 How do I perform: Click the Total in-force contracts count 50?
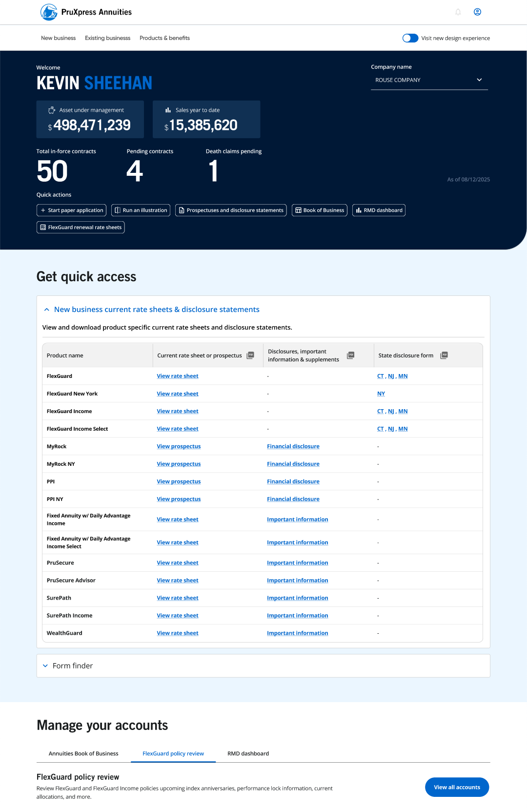coord(52,171)
